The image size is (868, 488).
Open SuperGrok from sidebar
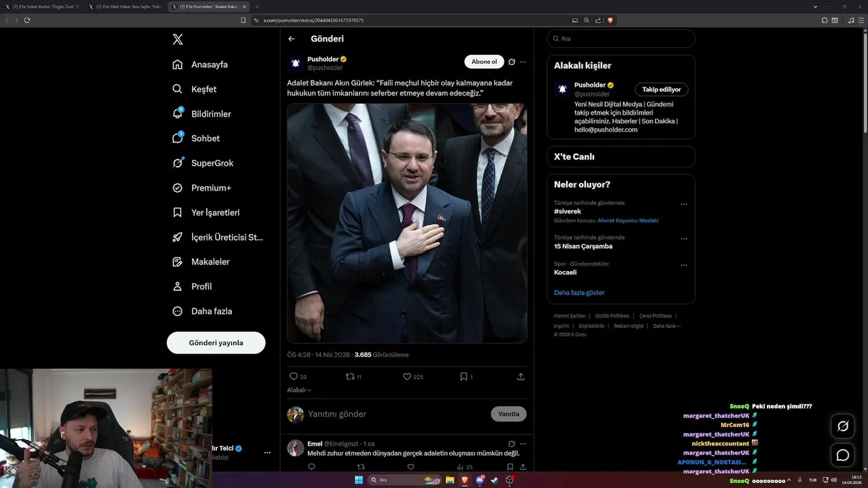click(203, 163)
